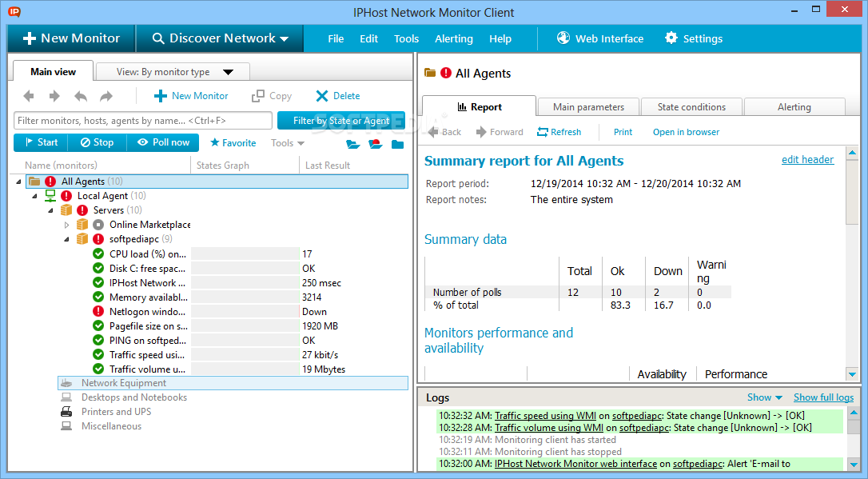
Task: Click the folder with red marker icon
Action: click(376, 145)
